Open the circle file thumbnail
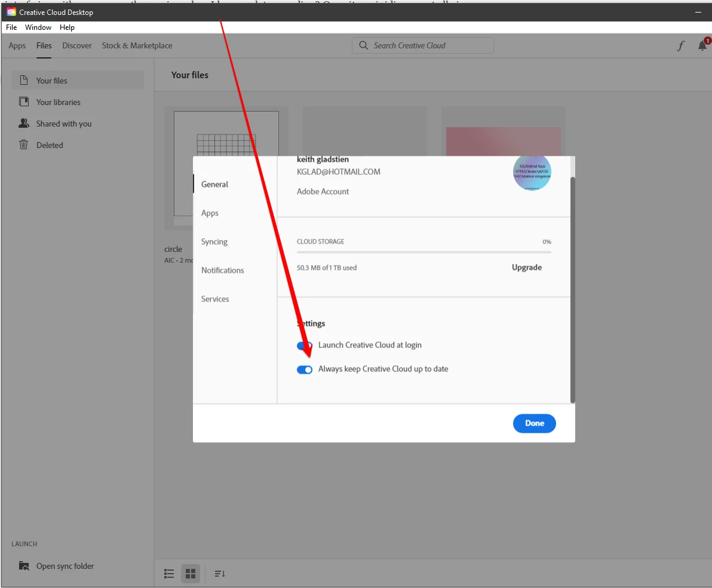Image resolution: width=712 pixels, height=588 pixels. tap(226, 168)
